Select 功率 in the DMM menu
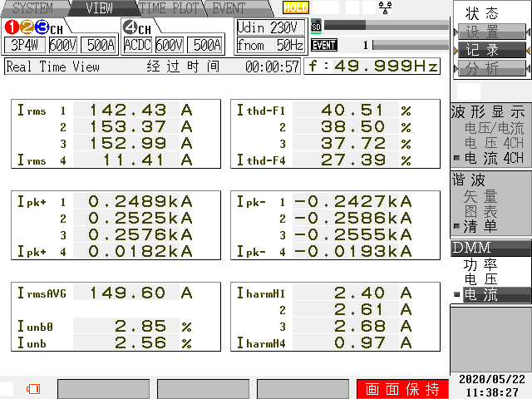The image size is (532, 399). pyautogui.click(x=480, y=264)
